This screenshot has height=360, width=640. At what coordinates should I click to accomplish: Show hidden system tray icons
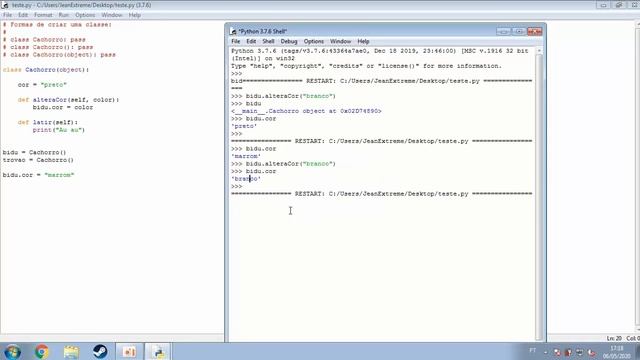(x=546, y=351)
